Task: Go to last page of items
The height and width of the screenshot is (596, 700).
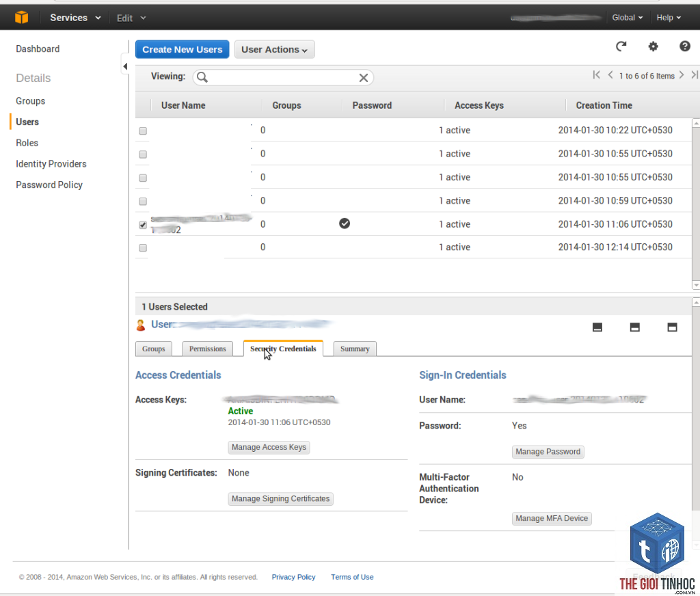Action: coord(695,75)
